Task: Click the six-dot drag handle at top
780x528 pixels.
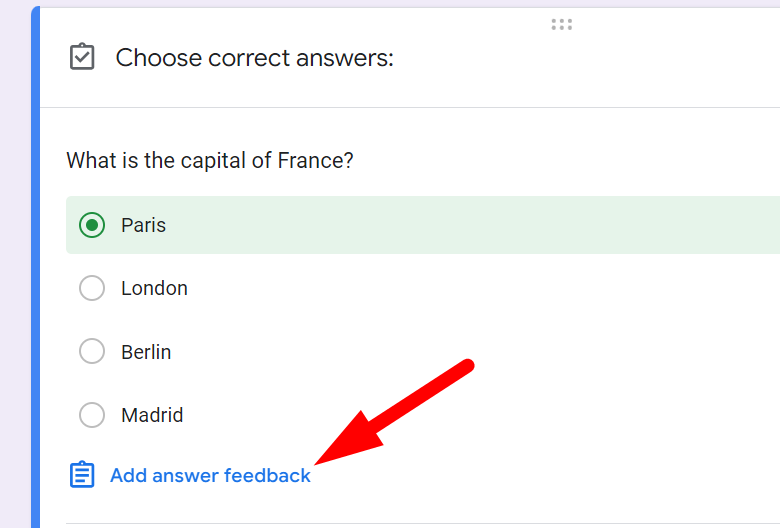Action: coord(561,24)
